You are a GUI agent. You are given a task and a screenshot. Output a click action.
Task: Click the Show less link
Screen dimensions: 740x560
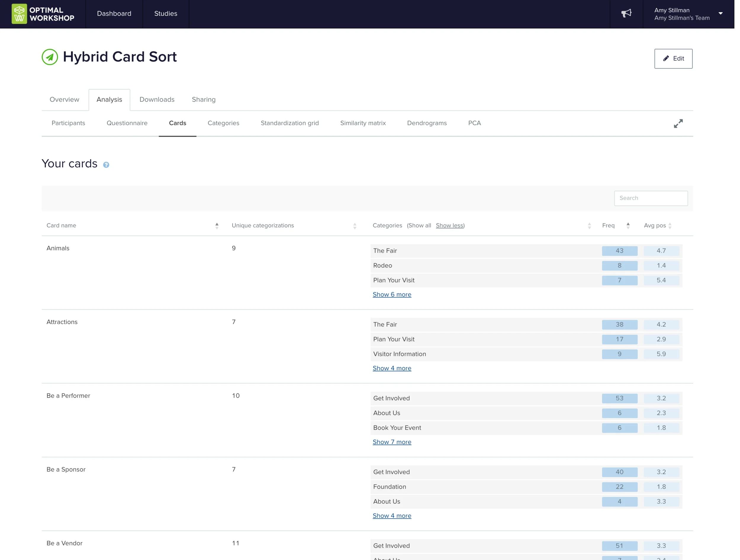tap(449, 226)
